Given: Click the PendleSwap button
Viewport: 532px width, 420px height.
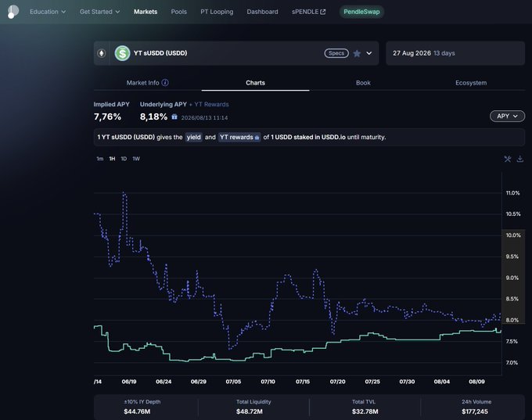Looking at the screenshot, I should (x=361, y=12).
